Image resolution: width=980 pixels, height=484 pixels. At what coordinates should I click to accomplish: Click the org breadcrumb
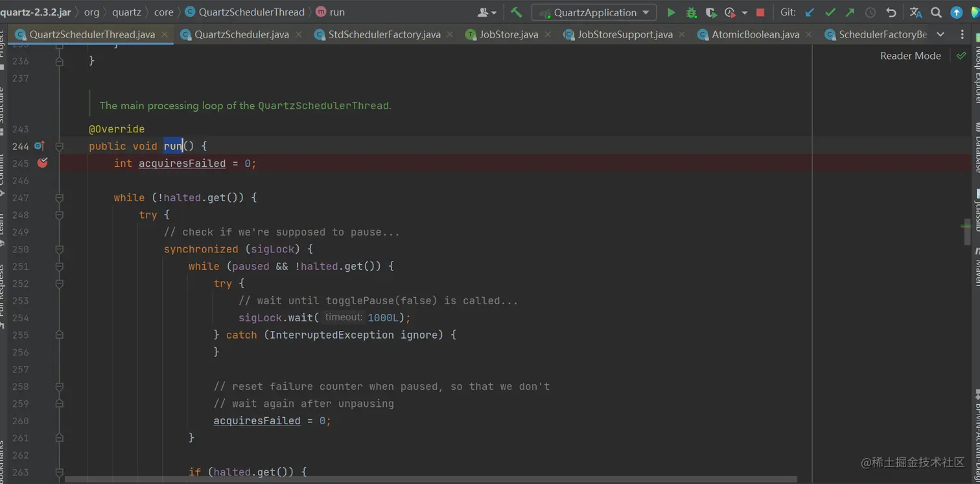91,12
